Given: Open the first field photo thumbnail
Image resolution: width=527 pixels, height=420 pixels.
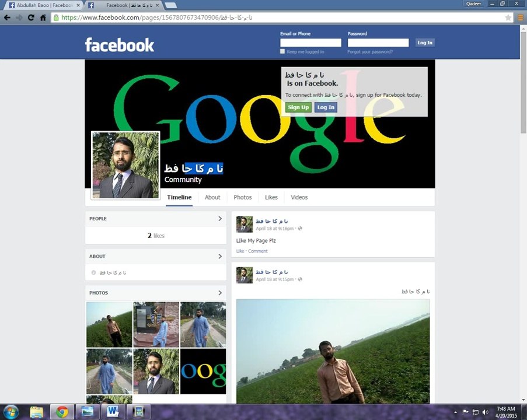Looking at the screenshot, I should 109,324.
